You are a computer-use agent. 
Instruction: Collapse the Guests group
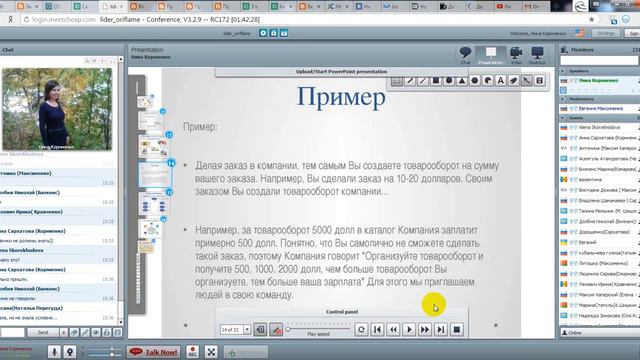[x=563, y=118]
